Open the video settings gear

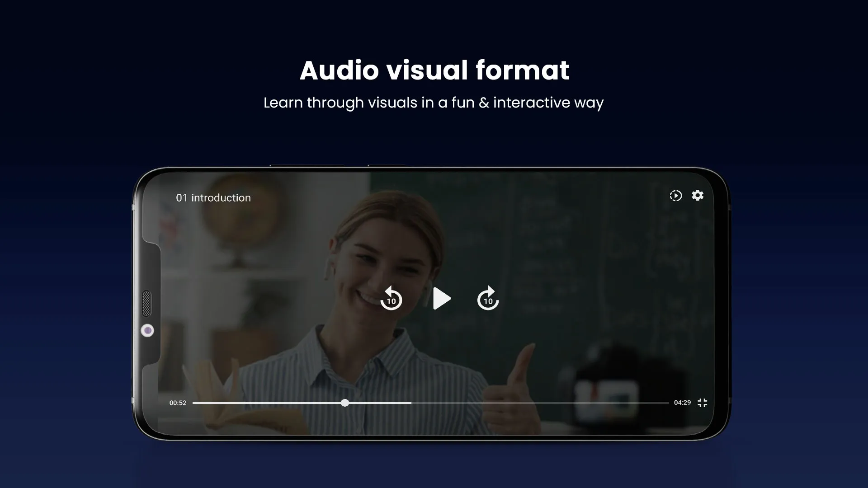tap(698, 195)
